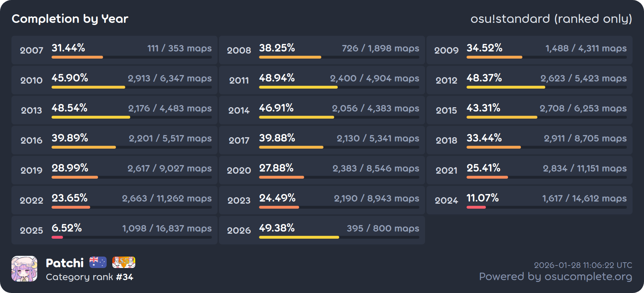644x293 pixels.
Task: Click the 2026-01-28 UTC timestamp
Action: tap(583, 265)
